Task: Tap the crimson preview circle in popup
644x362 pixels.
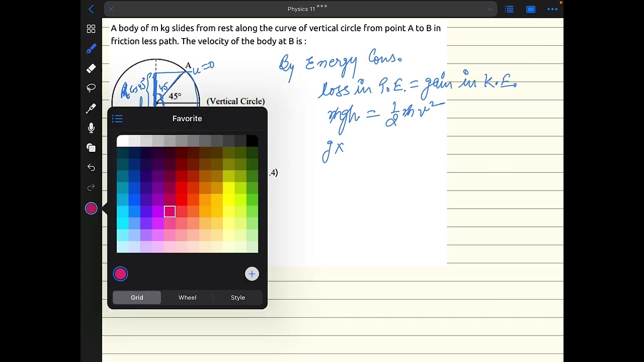Action: 120,274
